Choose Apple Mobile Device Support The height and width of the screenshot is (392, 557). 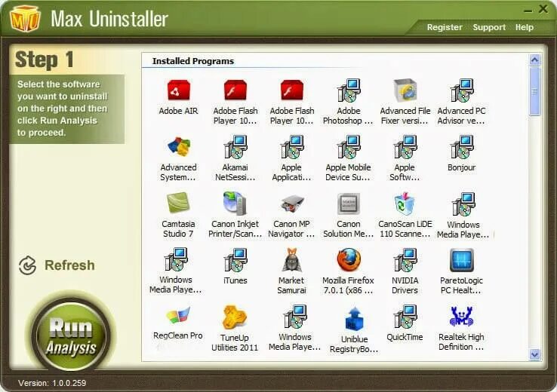click(x=348, y=158)
